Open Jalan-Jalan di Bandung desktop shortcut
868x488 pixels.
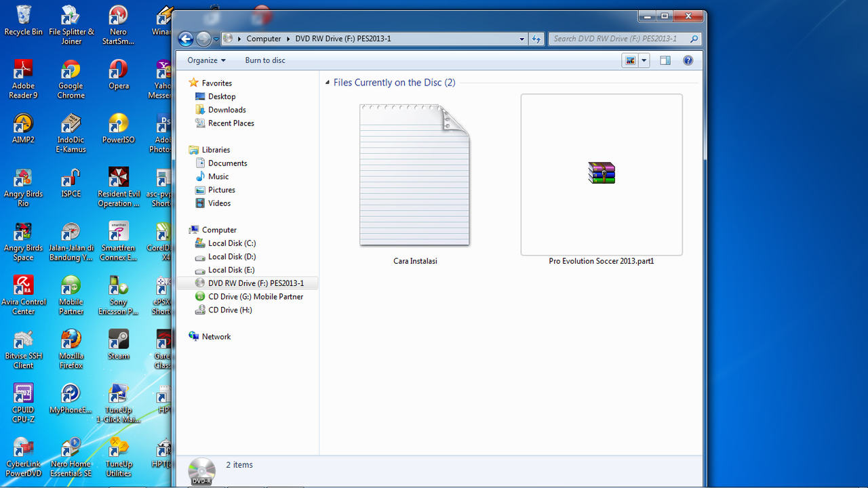[x=71, y=242]
